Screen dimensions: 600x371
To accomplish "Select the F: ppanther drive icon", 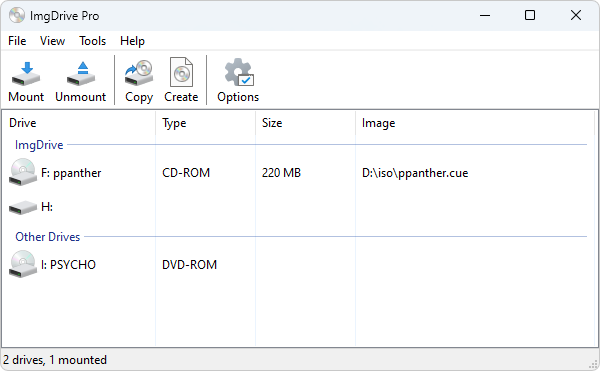I will point(23,172).
